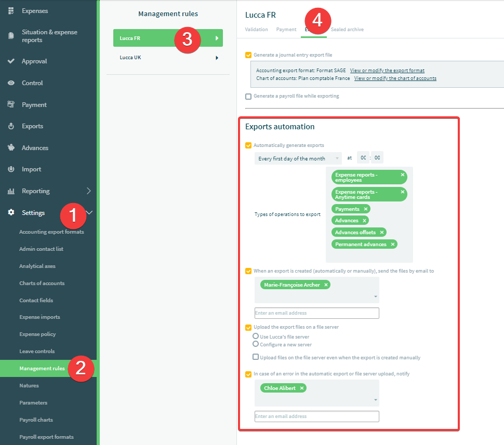Click View or modify the export format link
The width and height of the screenshot is (504, 445).
pos(387,71)
